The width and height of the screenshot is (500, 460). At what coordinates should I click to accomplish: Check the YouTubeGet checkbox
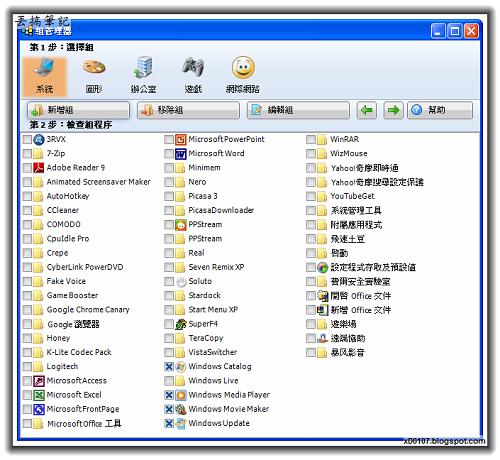[x=311, y=196]
